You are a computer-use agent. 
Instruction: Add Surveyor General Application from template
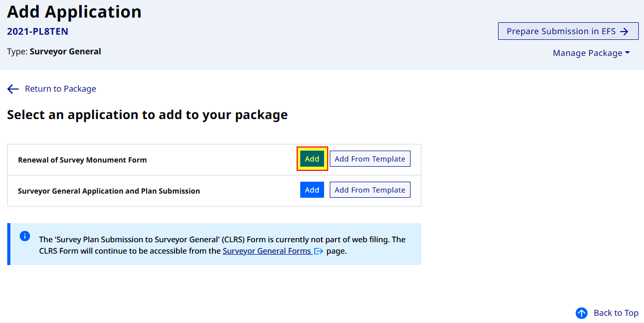(x=370, y=190)
